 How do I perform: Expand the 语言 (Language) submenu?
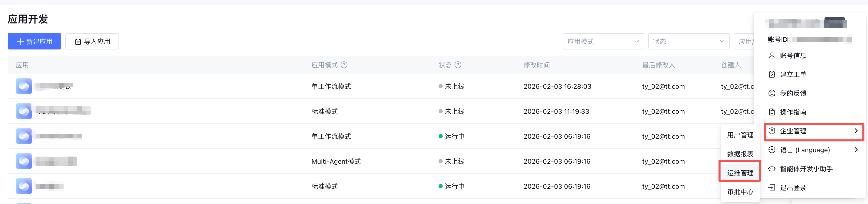point(856,150)
